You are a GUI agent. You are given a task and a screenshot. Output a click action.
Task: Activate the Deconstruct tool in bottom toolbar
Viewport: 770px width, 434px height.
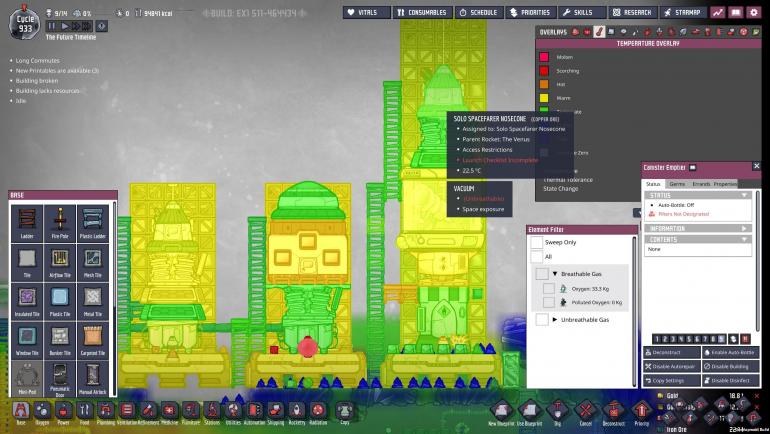tap(613, 411)
